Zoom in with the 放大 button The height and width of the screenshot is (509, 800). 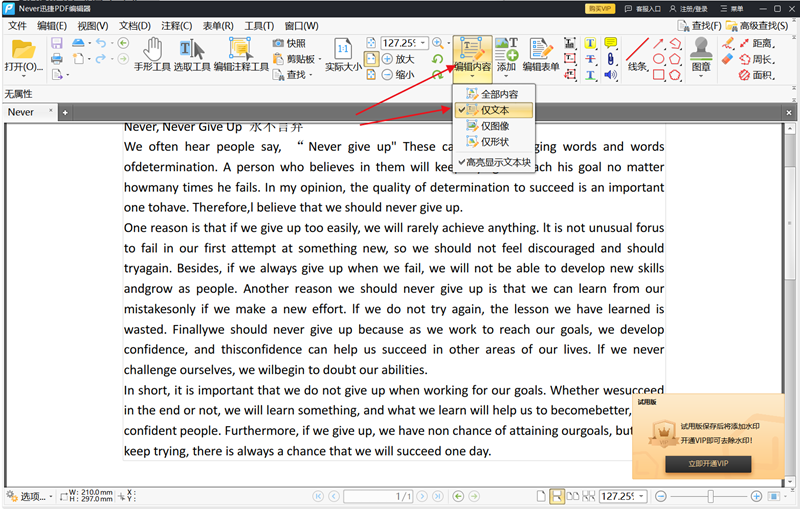(398, 59)
